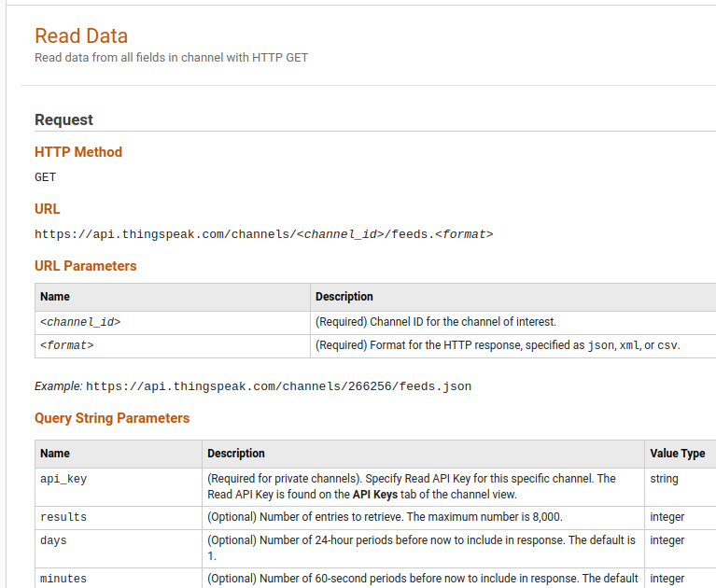Click the example URL ending in 266256/feeds.json
This screenshot has width=716, height=588.
point(278,386)
